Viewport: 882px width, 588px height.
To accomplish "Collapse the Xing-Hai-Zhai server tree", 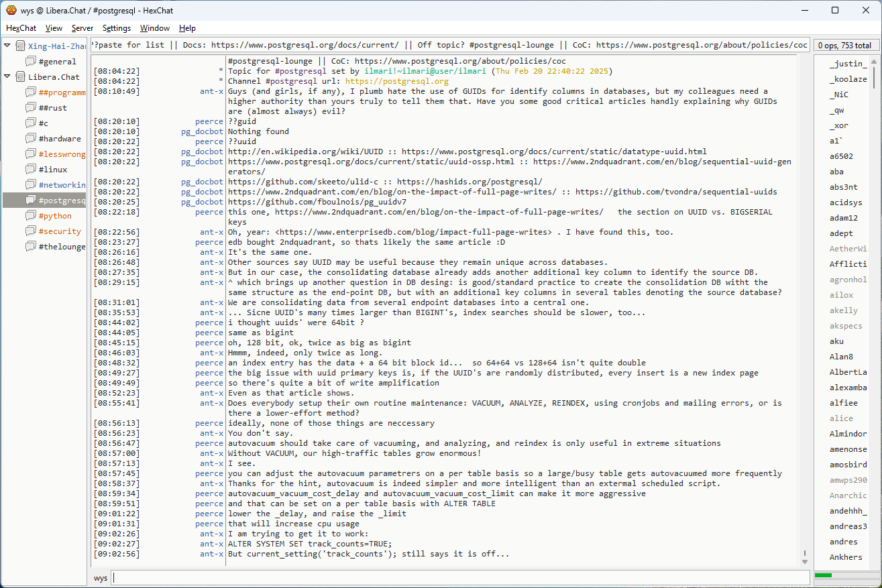I will click(7, 46).
